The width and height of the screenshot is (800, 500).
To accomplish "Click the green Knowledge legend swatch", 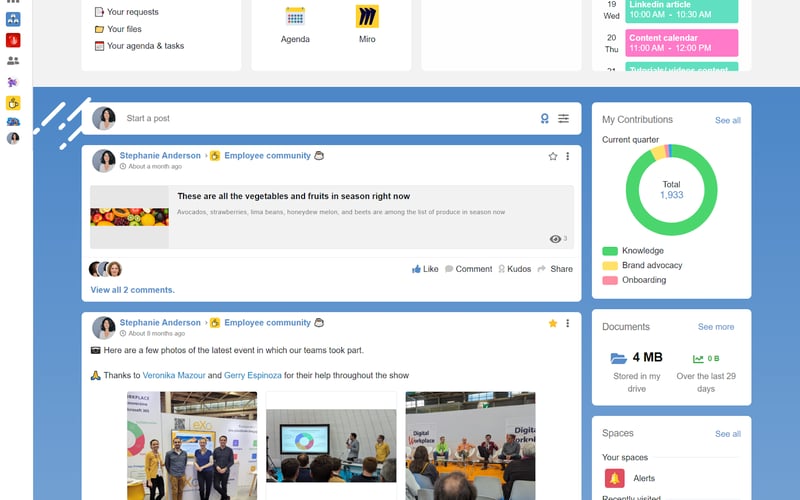I will (610, 251).
